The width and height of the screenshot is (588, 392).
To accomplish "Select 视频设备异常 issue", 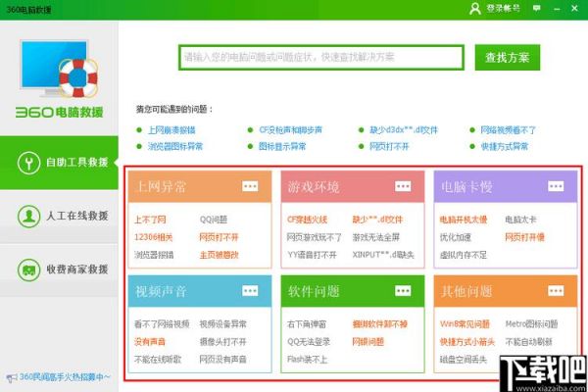I will coord(223,324).
